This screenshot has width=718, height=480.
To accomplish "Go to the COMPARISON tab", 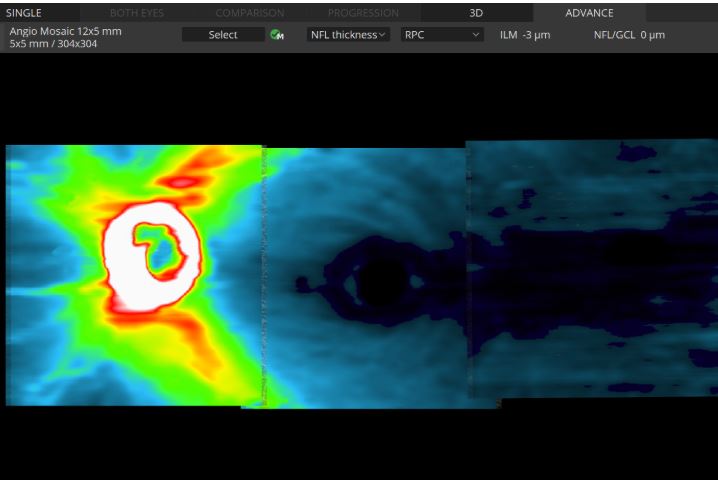I will click(x=250, y=13).
